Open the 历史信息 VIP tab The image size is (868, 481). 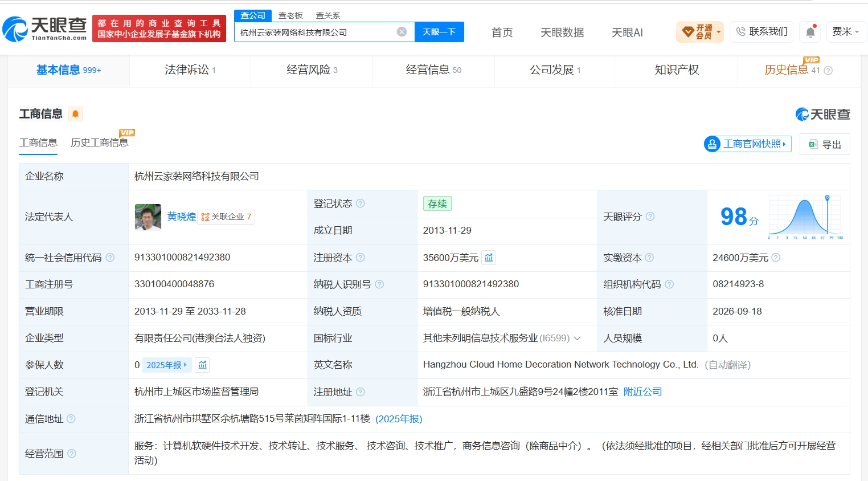pos(799,70)
